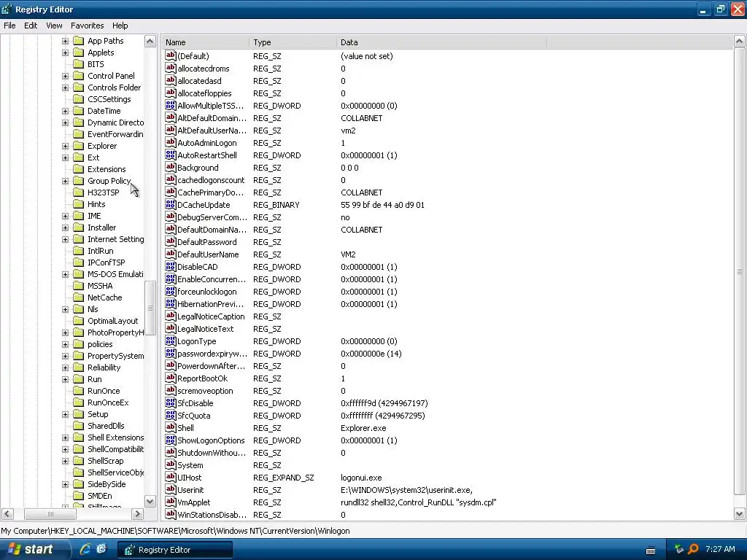
Task: Select the DateTime tree key
Action: coord(104,111)
